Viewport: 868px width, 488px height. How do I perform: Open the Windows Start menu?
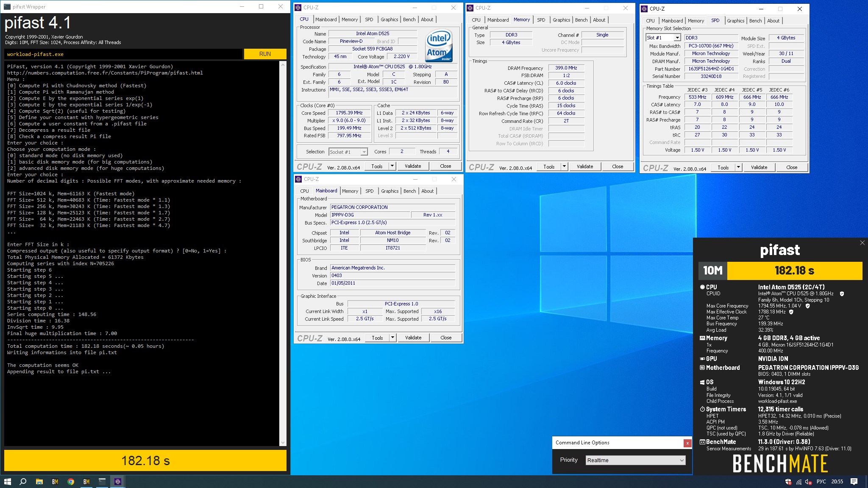pyautogui.click(x=7, y=482)
